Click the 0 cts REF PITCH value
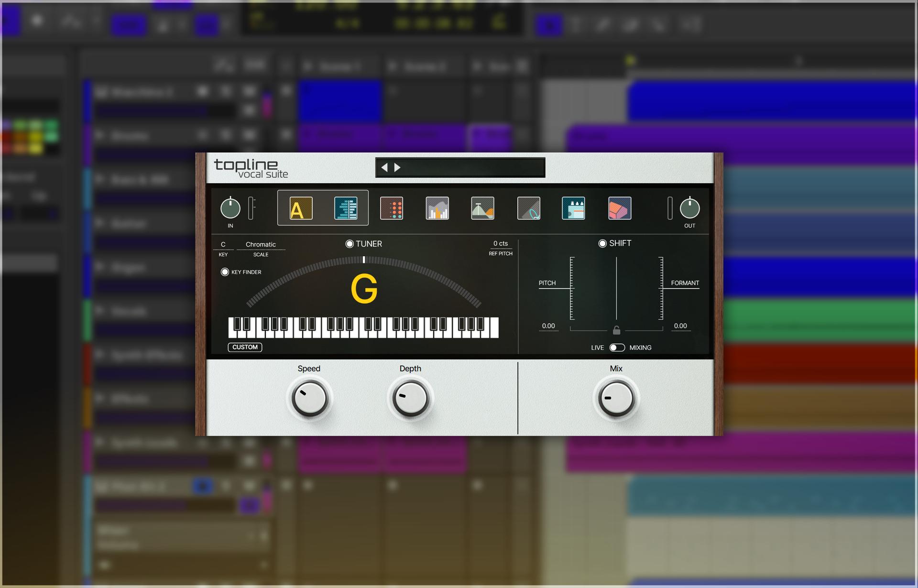This screenshot has height=588, width=918. point(501,244)
